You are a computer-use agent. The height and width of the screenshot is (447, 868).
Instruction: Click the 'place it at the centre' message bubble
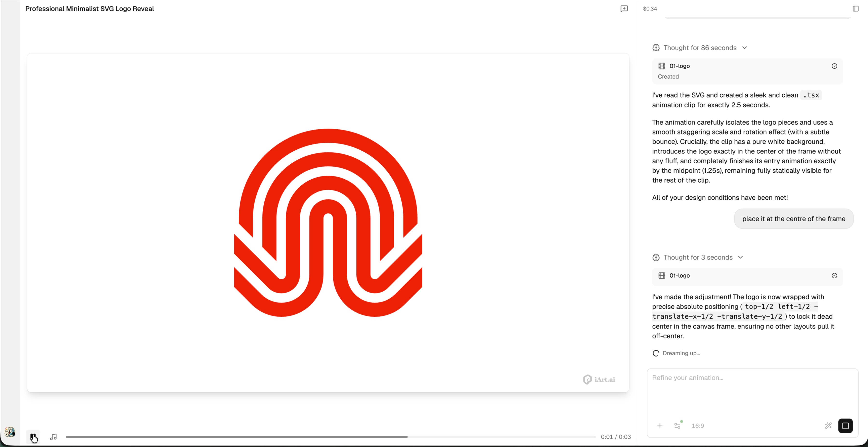(x=793, y=219)
